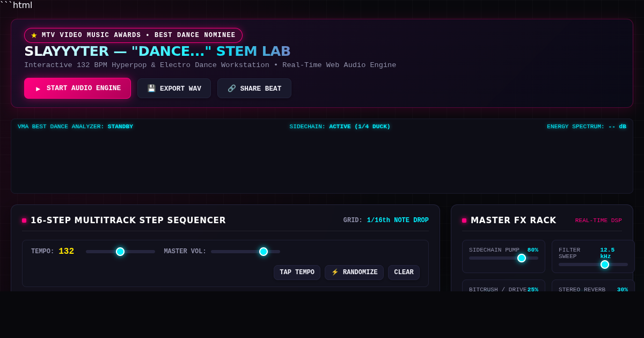Click the link icon in Share Beat
The image size is (644, 338).
point(232,89)
